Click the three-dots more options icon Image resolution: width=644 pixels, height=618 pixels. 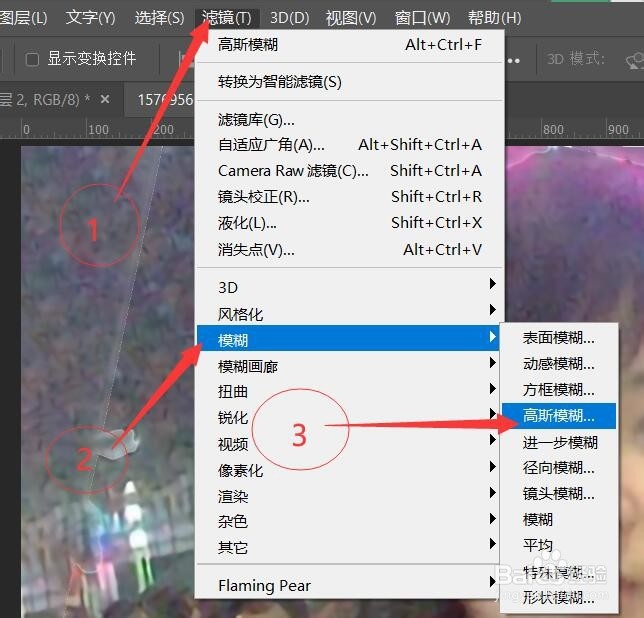tap(513, 61)
